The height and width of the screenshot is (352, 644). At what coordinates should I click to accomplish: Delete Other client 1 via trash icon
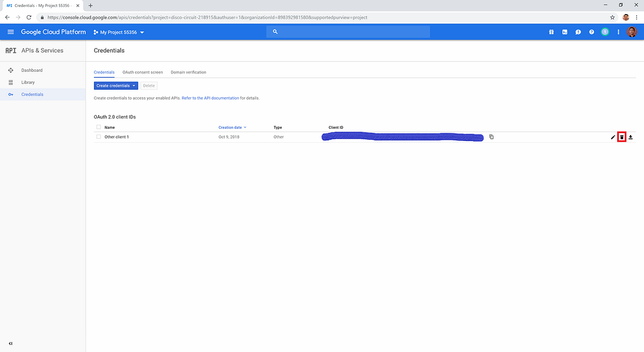[x=622, y=137]
